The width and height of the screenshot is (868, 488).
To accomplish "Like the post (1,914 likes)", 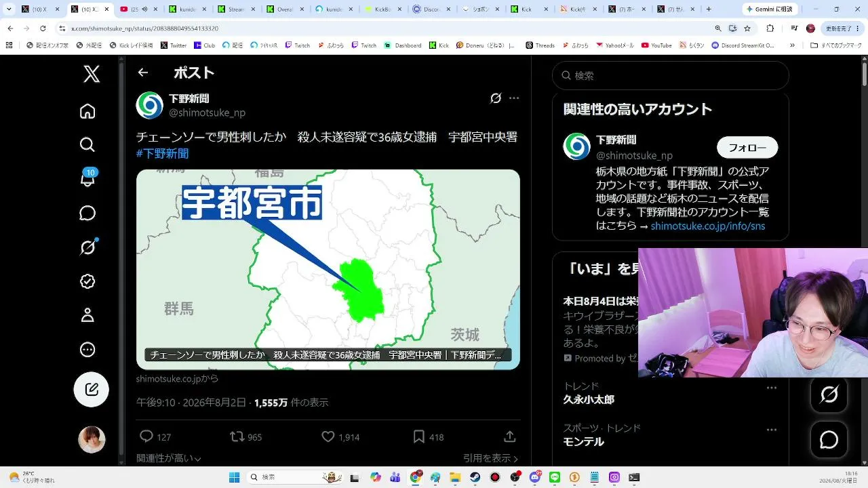I will click(328, 436).
